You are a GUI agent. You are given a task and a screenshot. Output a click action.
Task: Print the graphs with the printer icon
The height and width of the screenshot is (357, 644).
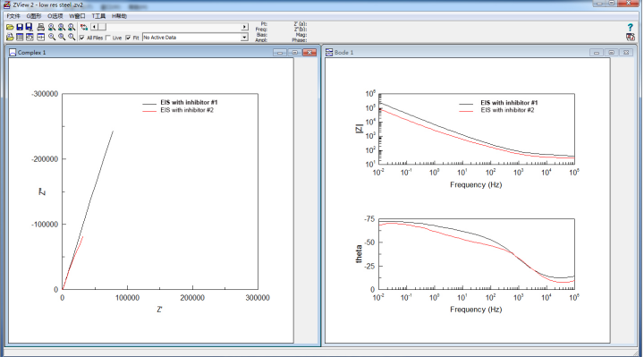(40, 27)
